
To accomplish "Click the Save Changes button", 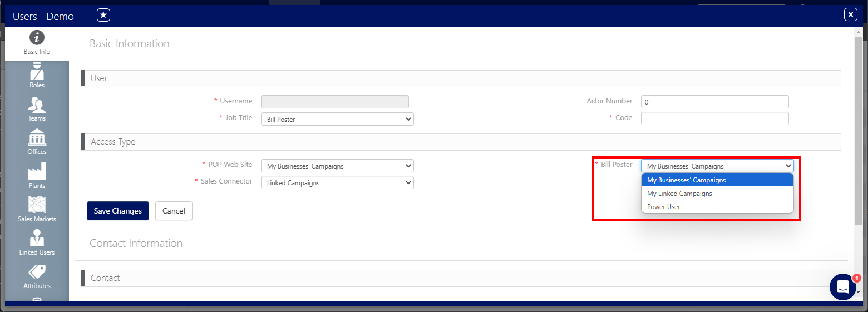I will (x=117, y=211).
